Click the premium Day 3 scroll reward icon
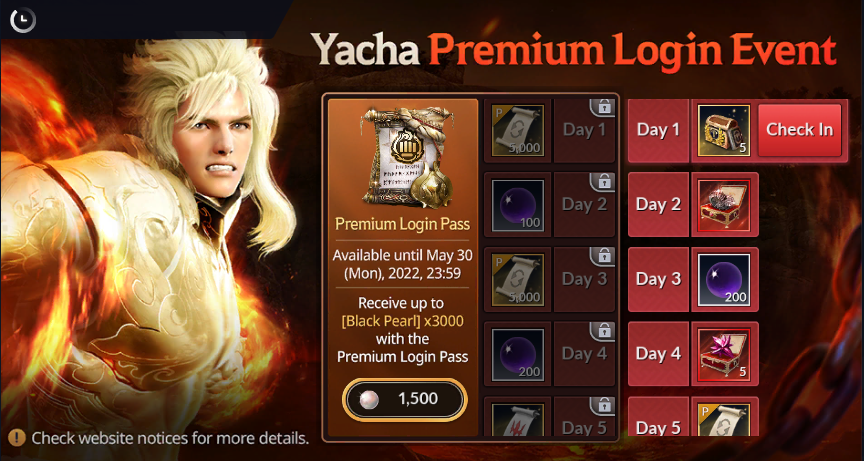864x461 pixels. tap(517, 279)
